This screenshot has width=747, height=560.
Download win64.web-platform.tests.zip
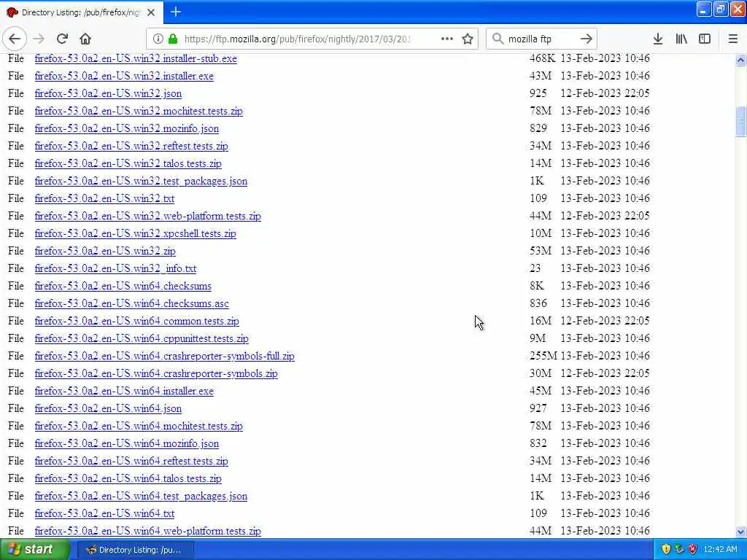point(147,531)
